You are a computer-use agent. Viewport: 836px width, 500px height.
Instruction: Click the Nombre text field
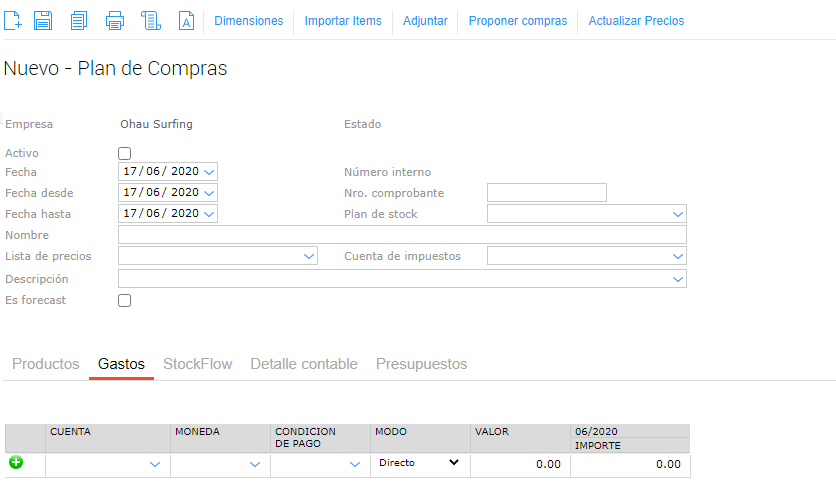pos(402,235)
